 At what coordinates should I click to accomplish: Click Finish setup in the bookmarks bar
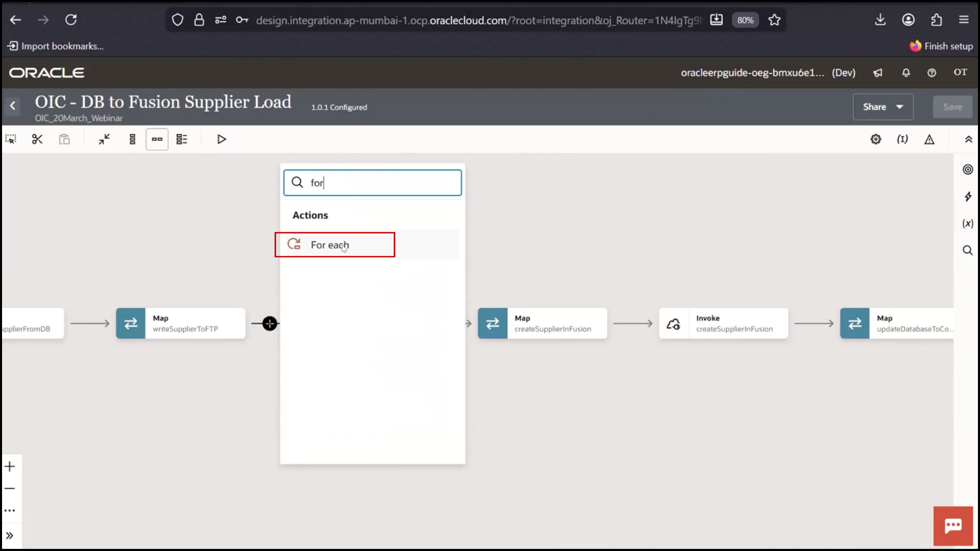[941, 46]
